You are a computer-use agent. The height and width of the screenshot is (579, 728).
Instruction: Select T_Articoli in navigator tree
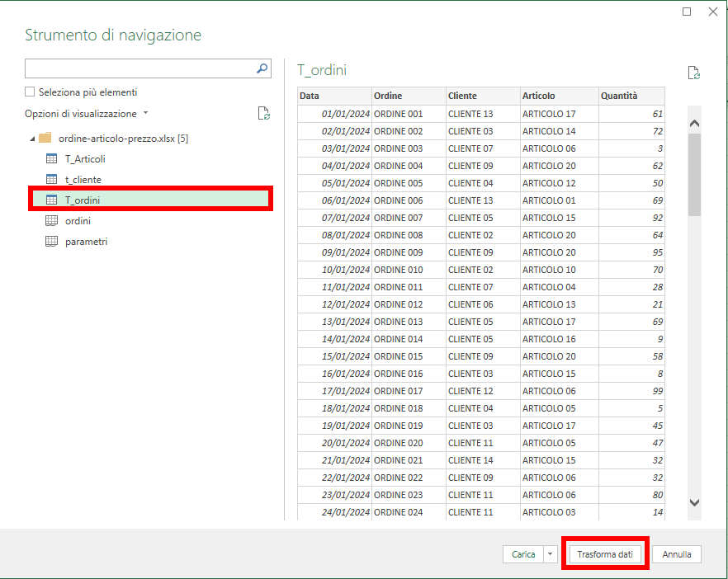pos(85,158)
